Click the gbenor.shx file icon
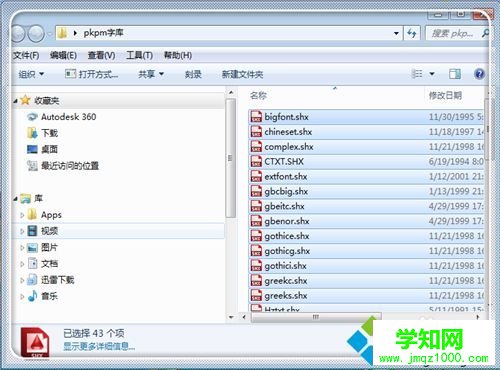This screenshot has height=370, width=500. 256,221
